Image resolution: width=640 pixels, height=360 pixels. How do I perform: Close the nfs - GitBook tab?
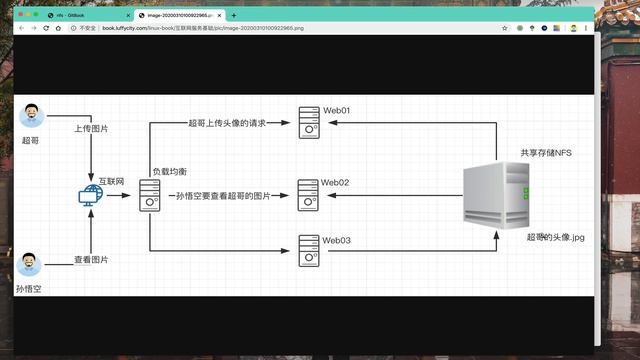point(128,16)
